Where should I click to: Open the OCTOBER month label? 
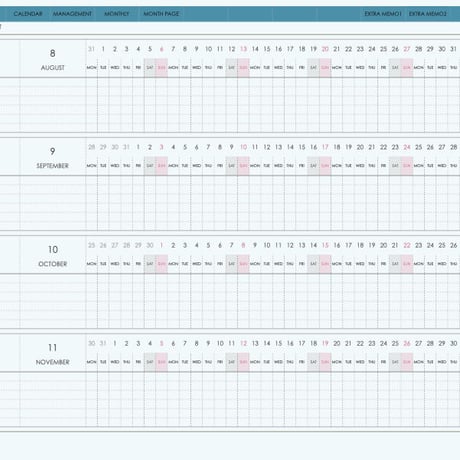click(53, 264)
